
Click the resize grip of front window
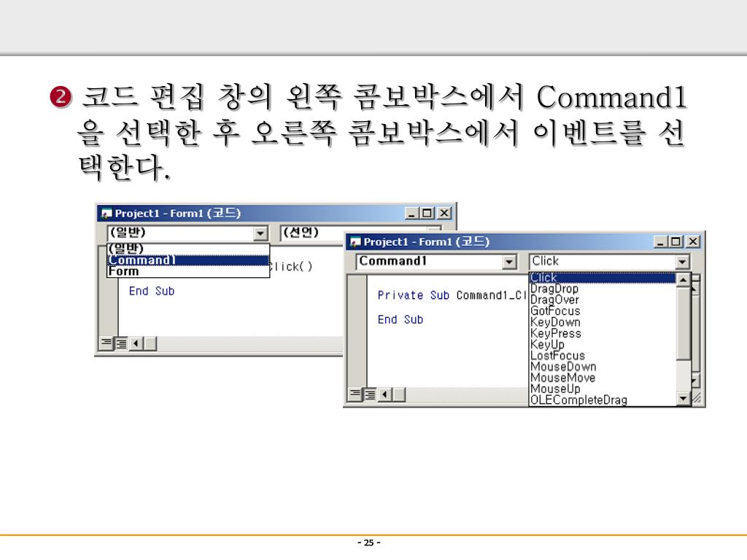pyautogui.click(x=696, y=398)
